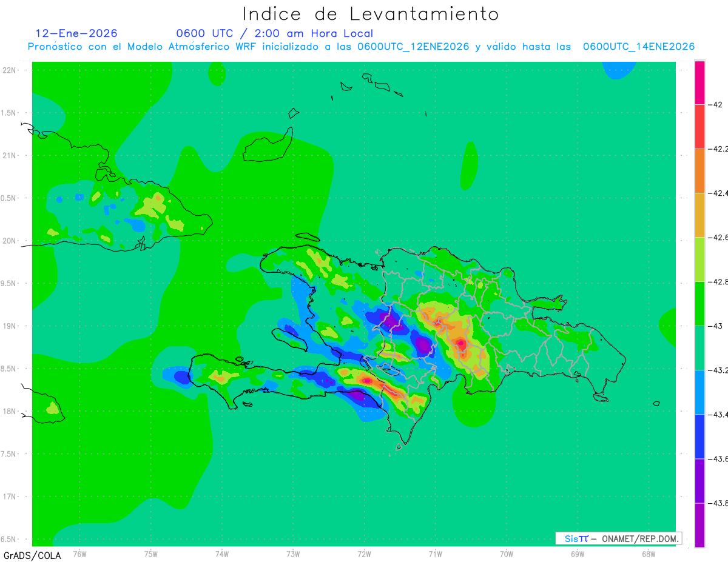Click the "17N" latitude label
Viewport: 728px width, 562px height.
click(x=10, y=497)
